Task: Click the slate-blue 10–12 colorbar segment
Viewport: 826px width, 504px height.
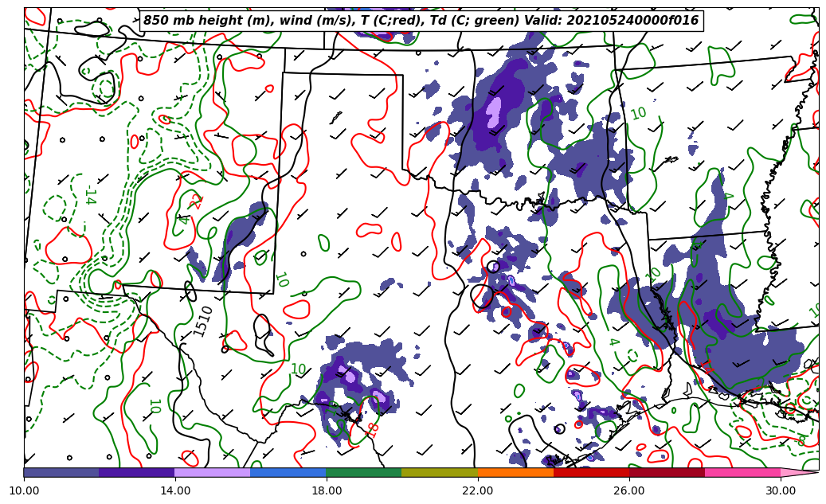Action: [x=61, y=472]
